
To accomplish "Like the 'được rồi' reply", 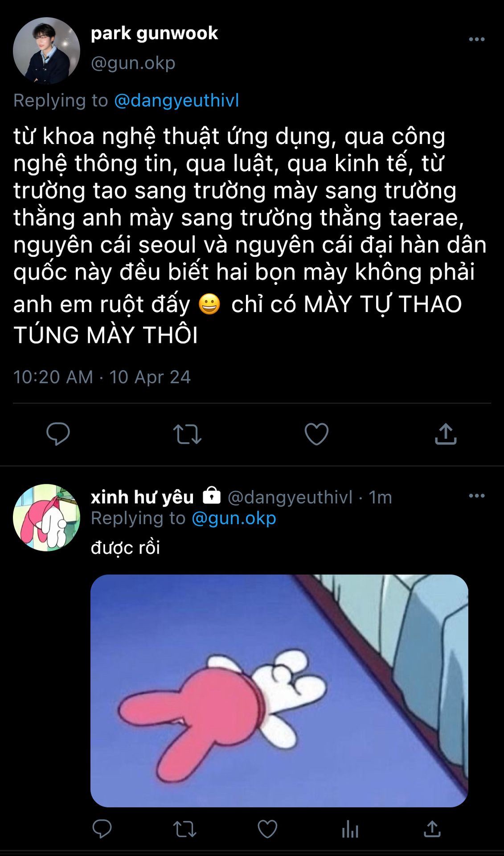I will pyautogui.click(x=267, y=829).
